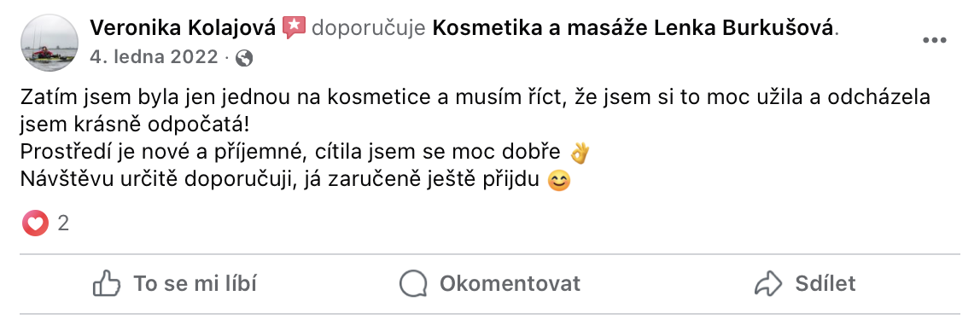980x319 pixels.
Task: Click the globe public audience icon
Action: tap(244, 58)
